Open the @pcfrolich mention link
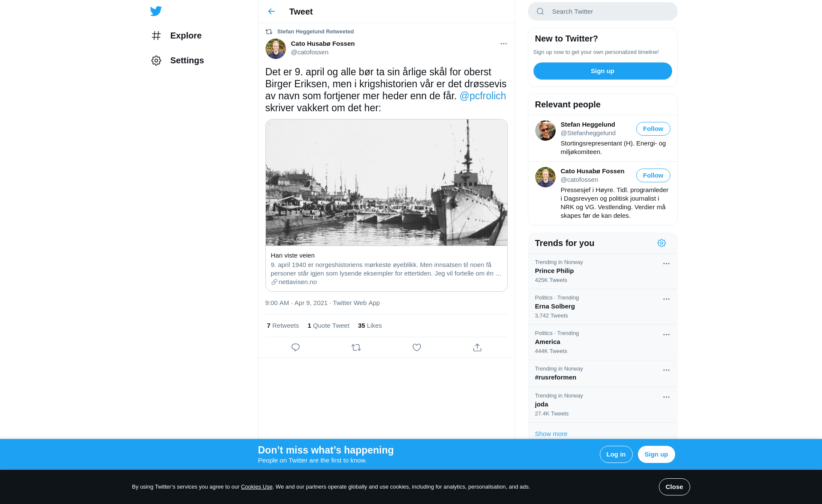Viewport: 822px width, 504px height. 482,96
